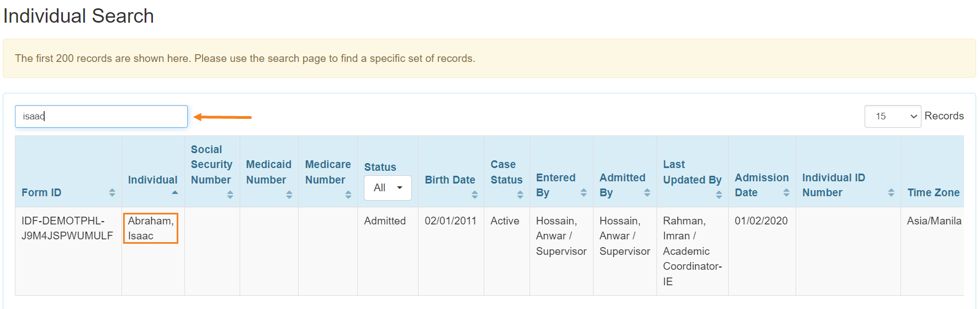Open the 15 records per page dropdown
This screenshot has width=980, height=309.
tap(892, 116)
